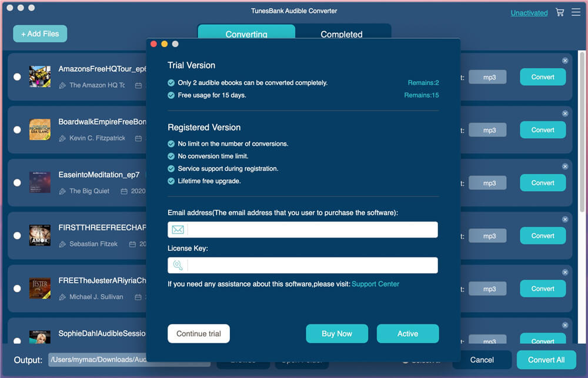Image resolution: width=588 pixels, height=378 pixels.
Task: Select the FREETheJesterARiyriaCh radio button
Action: coord(17,288)
